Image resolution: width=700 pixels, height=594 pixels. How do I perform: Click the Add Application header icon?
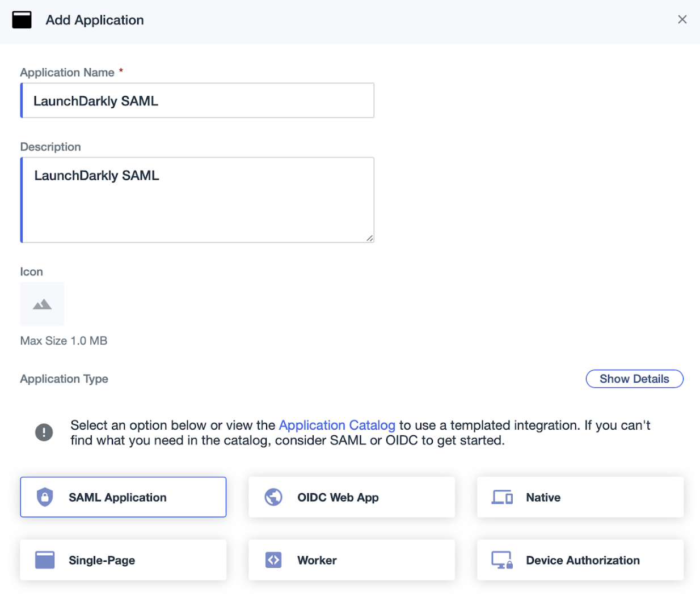pos(22,19)
